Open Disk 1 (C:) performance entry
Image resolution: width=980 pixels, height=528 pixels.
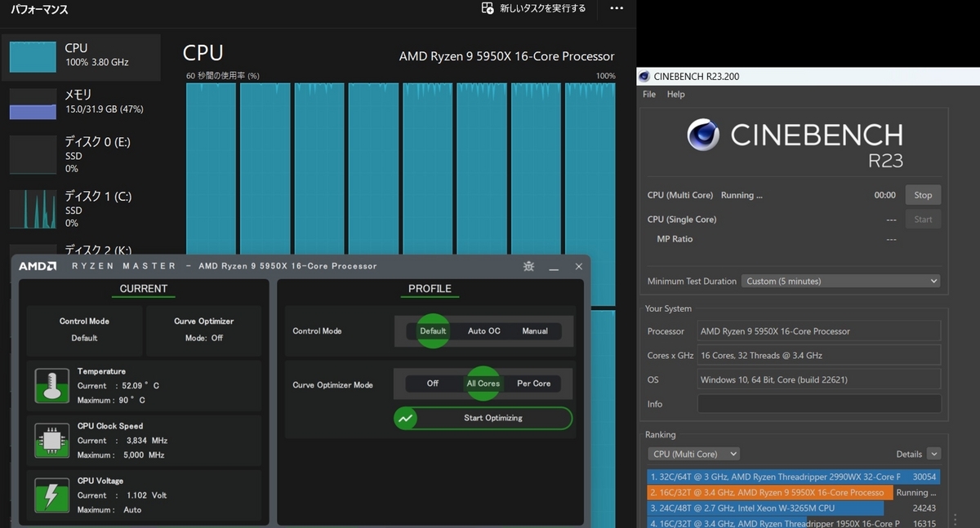click(82, 209)
